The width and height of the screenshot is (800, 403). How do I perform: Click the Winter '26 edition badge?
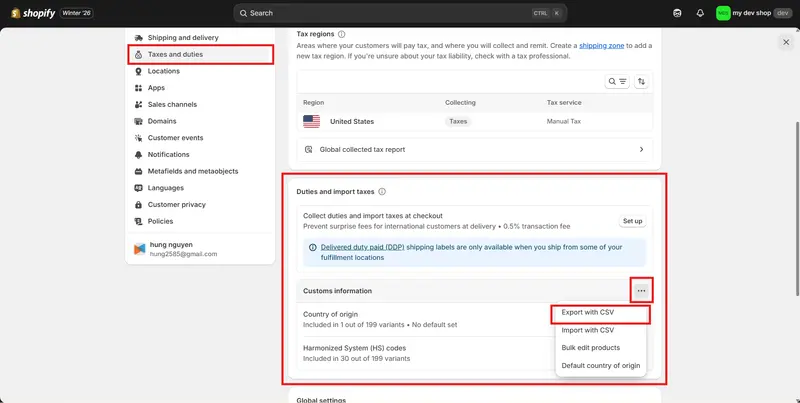pos(77,13)
